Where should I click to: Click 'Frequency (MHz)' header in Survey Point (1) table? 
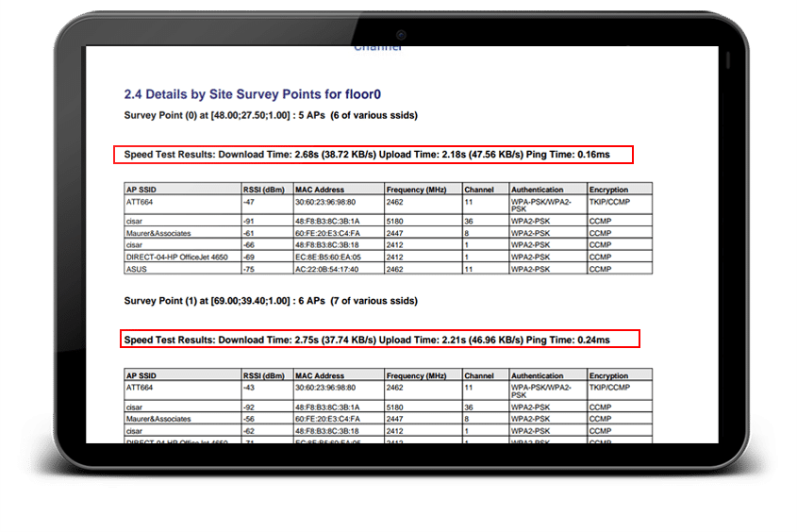click(x=416, y=375)
